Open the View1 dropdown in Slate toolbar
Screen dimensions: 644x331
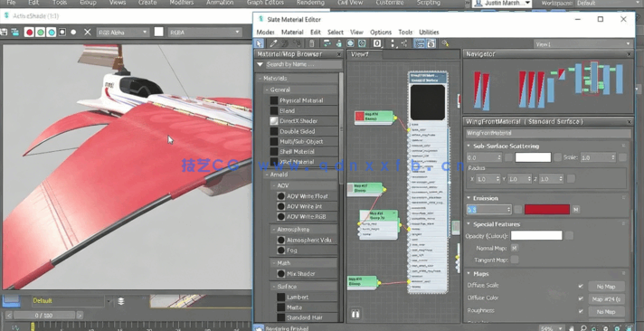(x=582, y=44)
